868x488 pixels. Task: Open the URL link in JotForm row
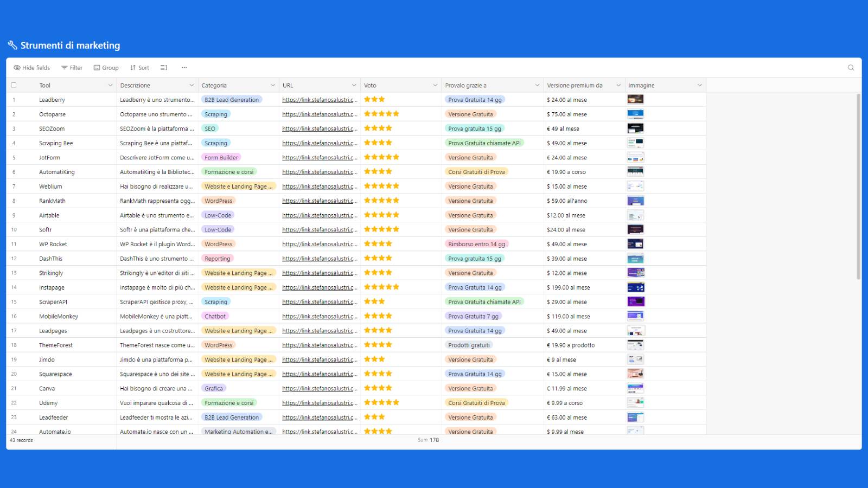[320, 158]
